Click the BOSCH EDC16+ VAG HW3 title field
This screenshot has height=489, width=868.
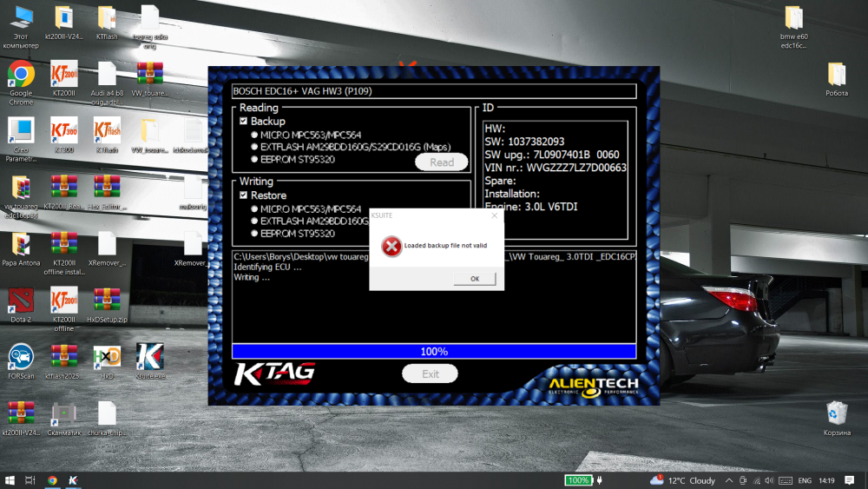[434, 91]
